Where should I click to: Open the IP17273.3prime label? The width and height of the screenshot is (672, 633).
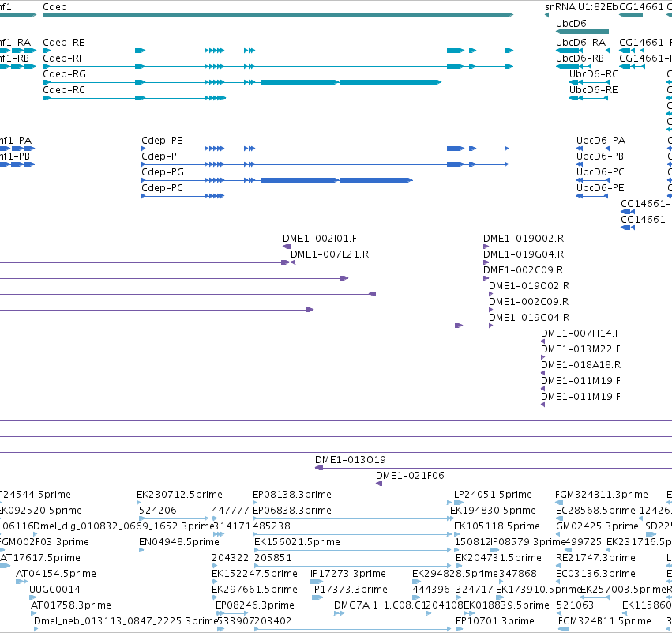348,574
